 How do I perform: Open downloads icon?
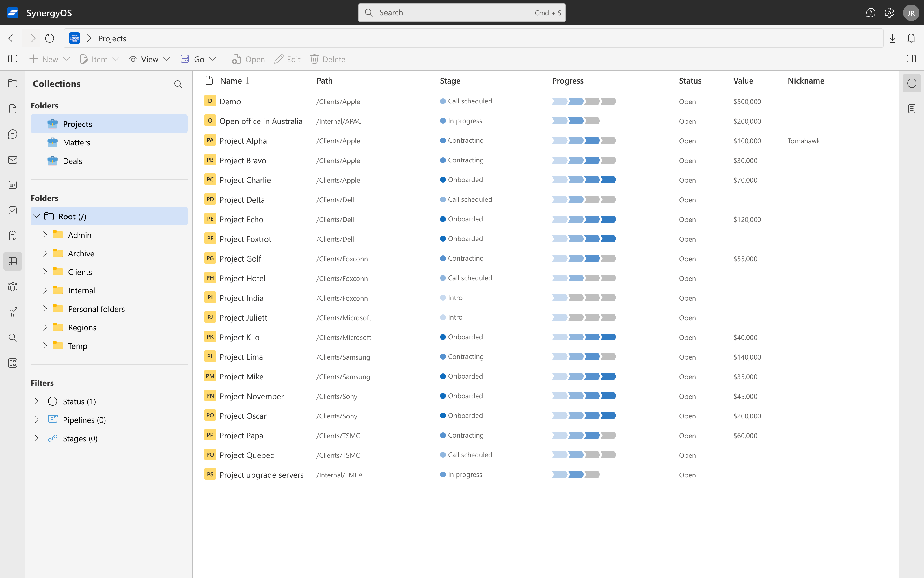coord(892,38)
